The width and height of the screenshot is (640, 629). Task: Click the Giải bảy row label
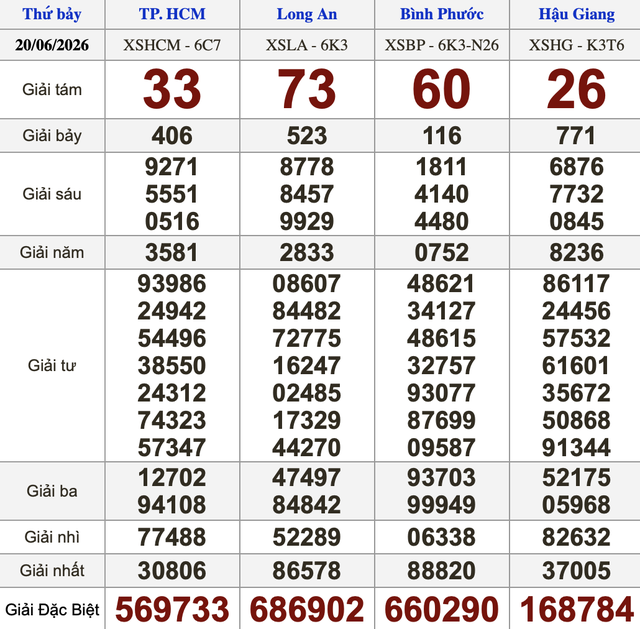(52, 136)
